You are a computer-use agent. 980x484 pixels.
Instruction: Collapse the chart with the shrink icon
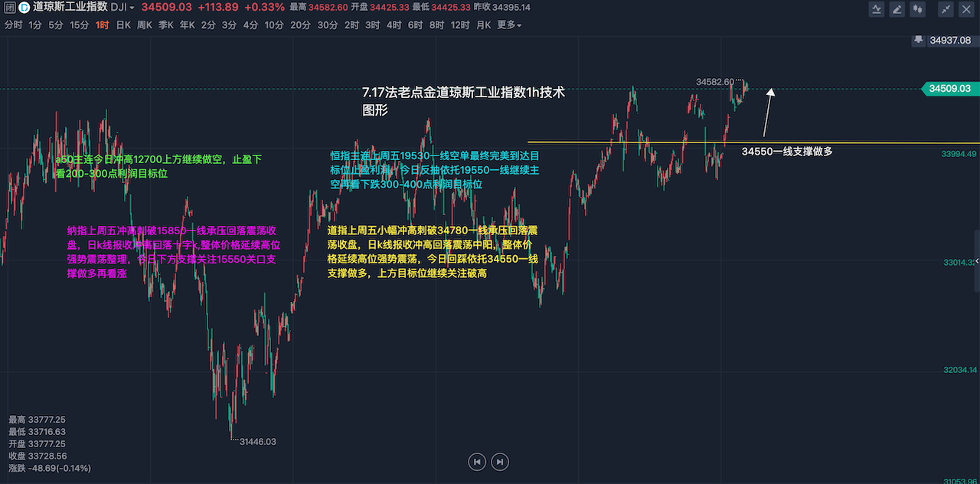click(x=946, y=9)
